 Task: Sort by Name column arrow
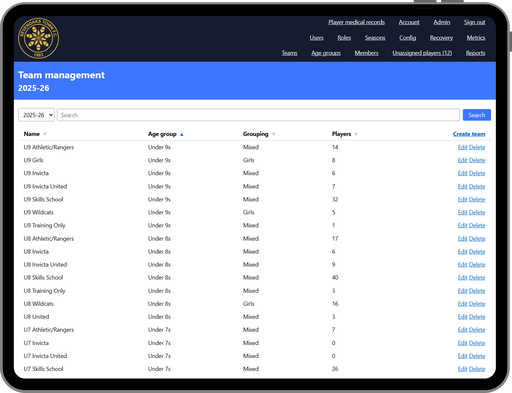point(45,134)
